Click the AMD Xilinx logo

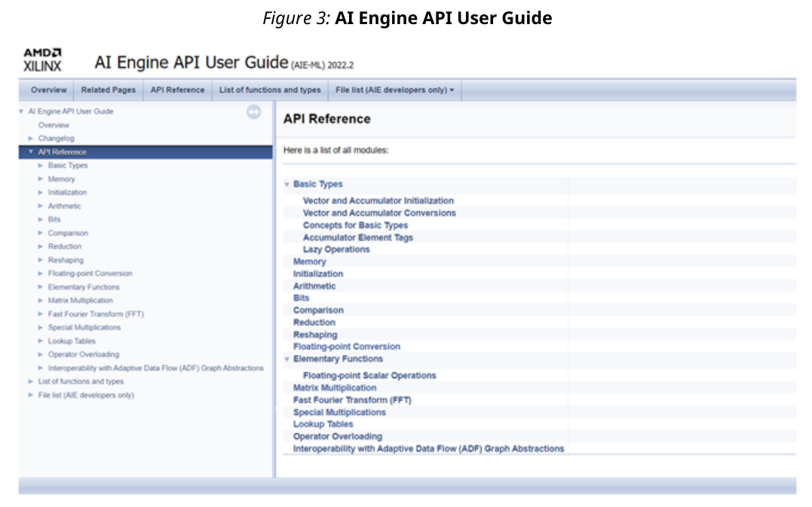coord(42,60)
